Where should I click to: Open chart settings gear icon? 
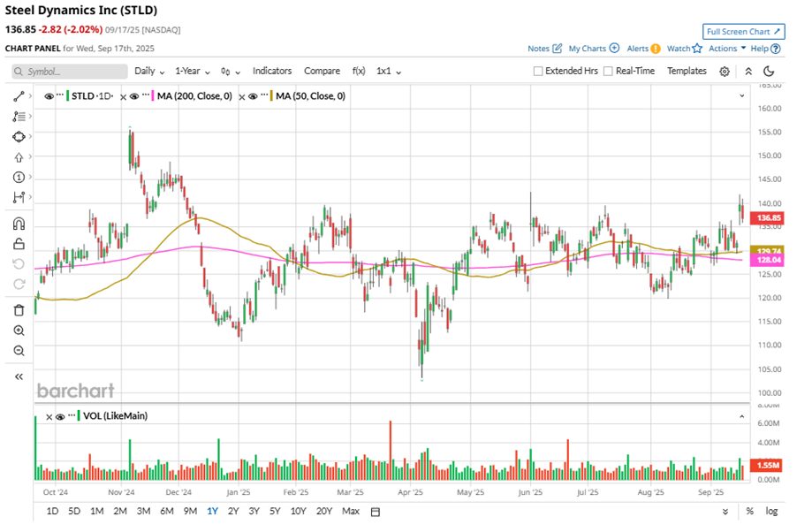pyautogui.click(x=725, y=72)
